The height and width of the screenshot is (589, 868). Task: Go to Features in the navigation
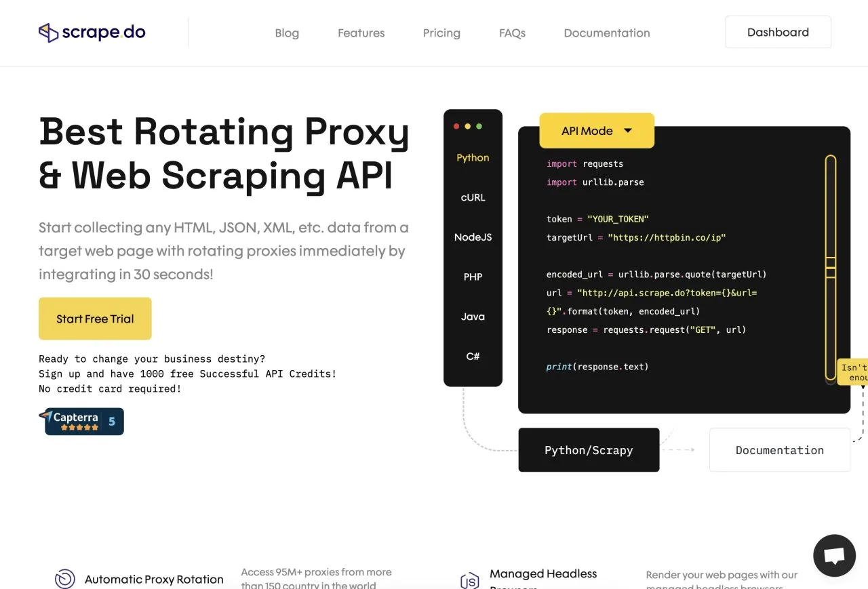pos(361,33)
